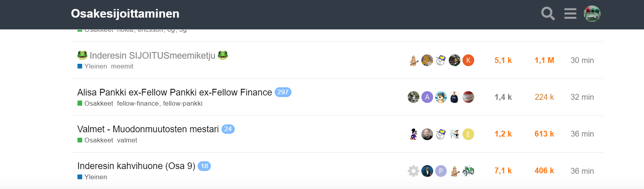Open the search magnifier icon
This screenshot has height=189, width=644.
pos(548,14)
